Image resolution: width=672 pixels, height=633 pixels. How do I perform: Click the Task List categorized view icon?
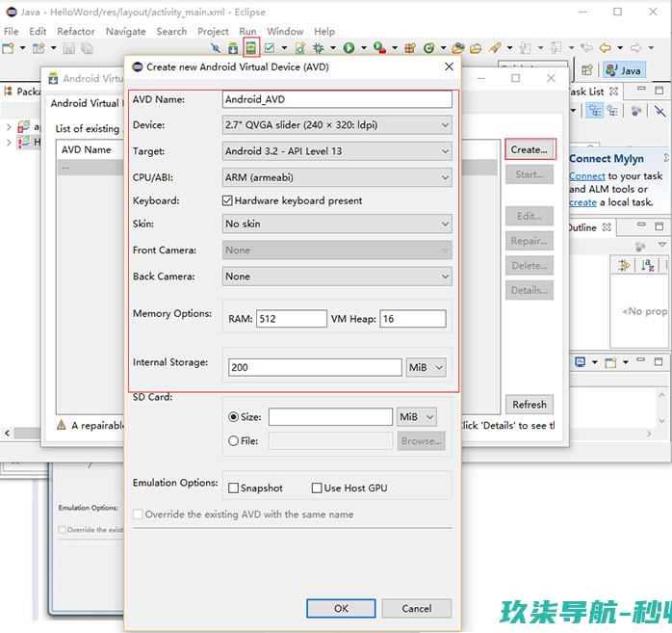[x=594, y=111]
